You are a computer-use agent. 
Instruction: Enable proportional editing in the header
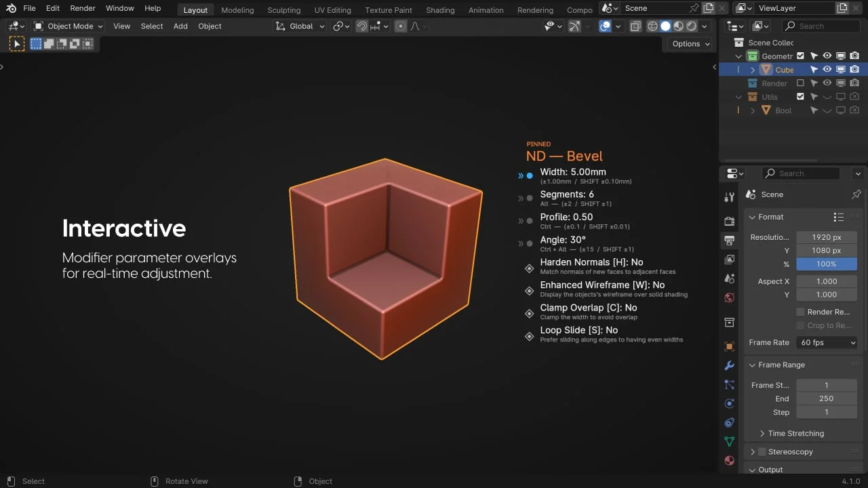coord(399,26)
